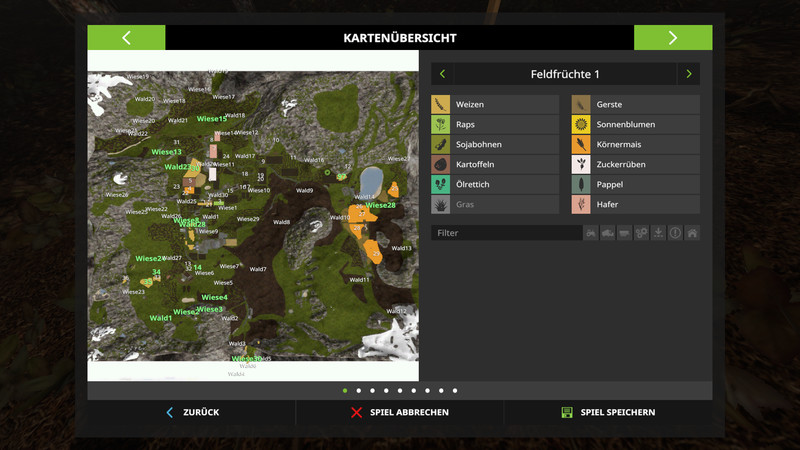Screen dimensions: 800x450
Task: Click the download arrow filter icon
Action: point(658,233)
